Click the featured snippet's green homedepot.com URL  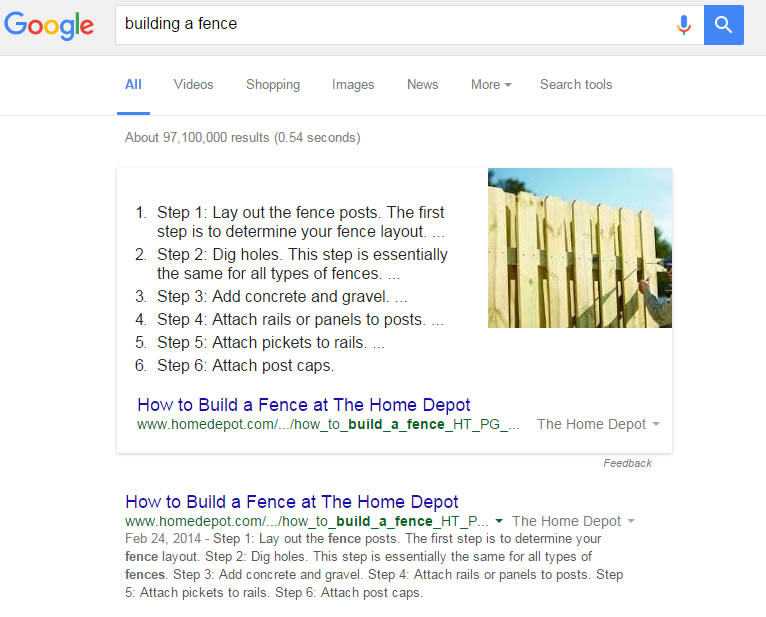coord(328,424)
